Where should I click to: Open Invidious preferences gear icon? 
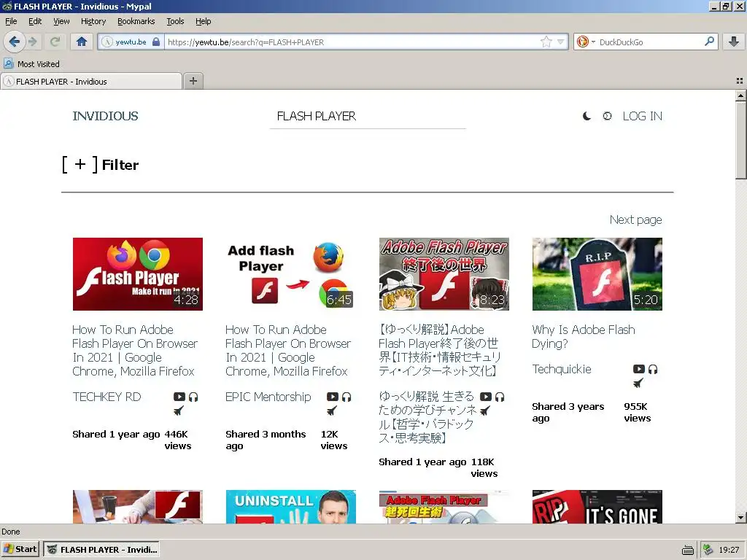point(607,116)
